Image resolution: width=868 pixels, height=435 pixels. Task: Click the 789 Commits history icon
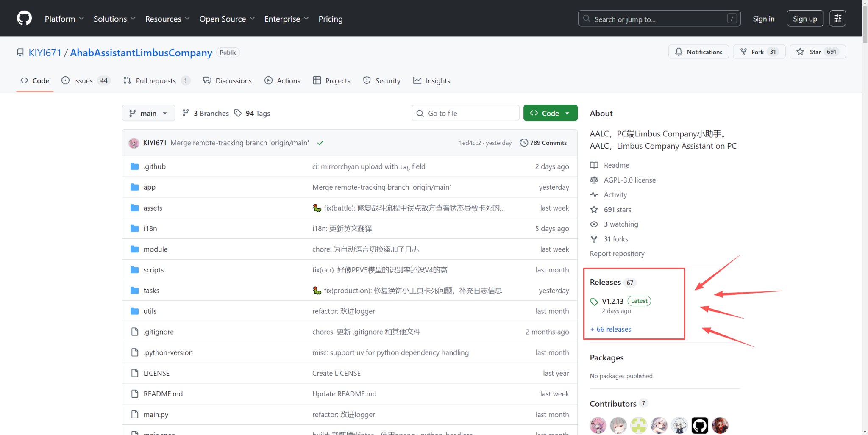pos(524,143)
